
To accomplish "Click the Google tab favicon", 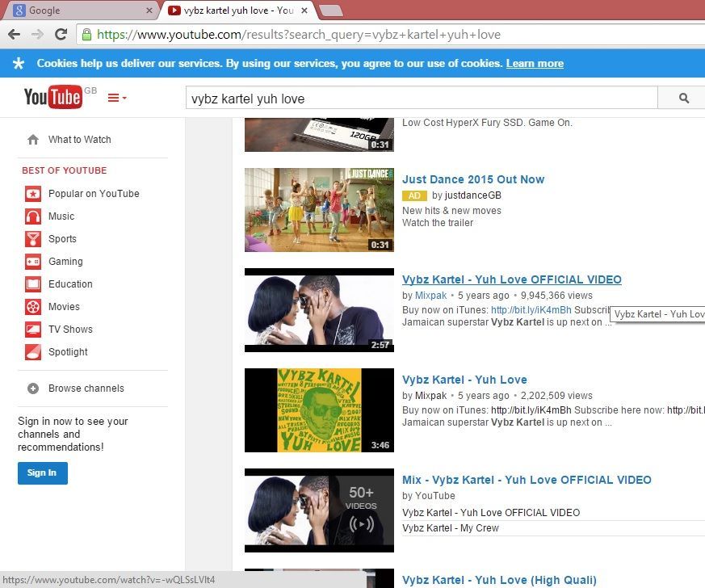I will 19,10.
